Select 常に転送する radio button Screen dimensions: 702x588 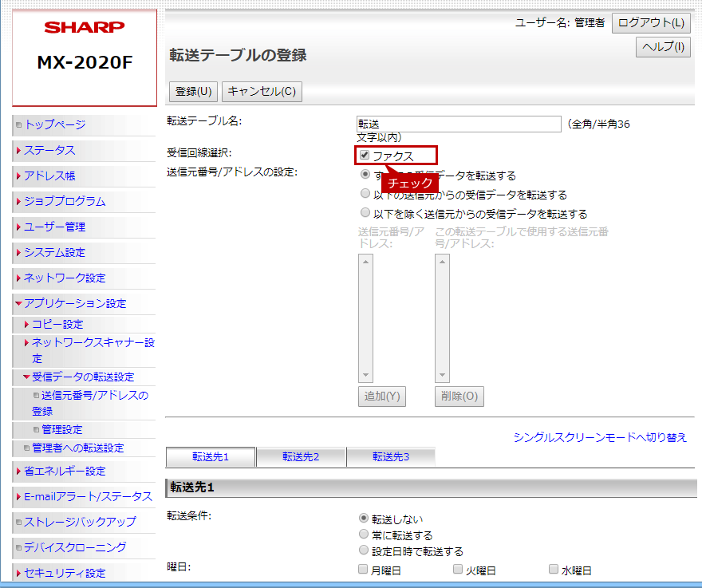tap(364, 535)
